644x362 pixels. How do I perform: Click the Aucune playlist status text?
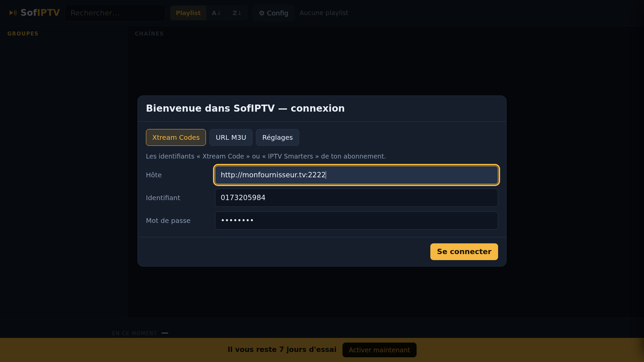click(x=324, y=13)
